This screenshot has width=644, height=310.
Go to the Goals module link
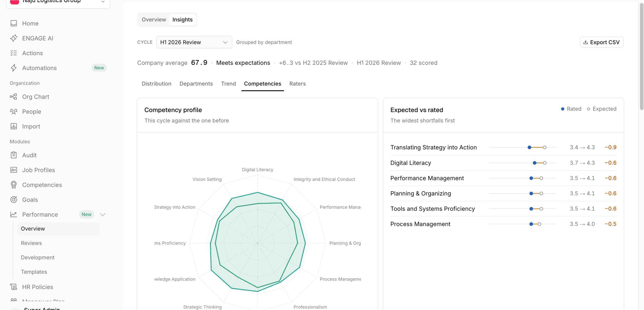point(30,199)
